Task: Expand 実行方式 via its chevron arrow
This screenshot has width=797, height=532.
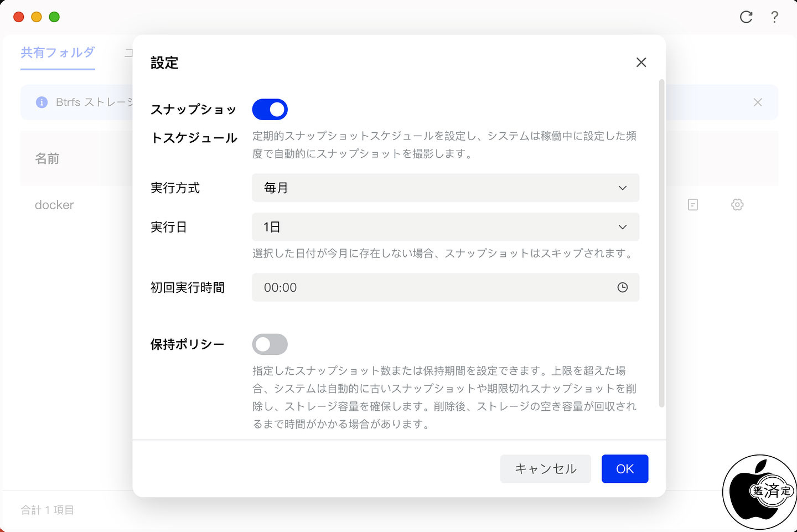Action: pos(623,188)
